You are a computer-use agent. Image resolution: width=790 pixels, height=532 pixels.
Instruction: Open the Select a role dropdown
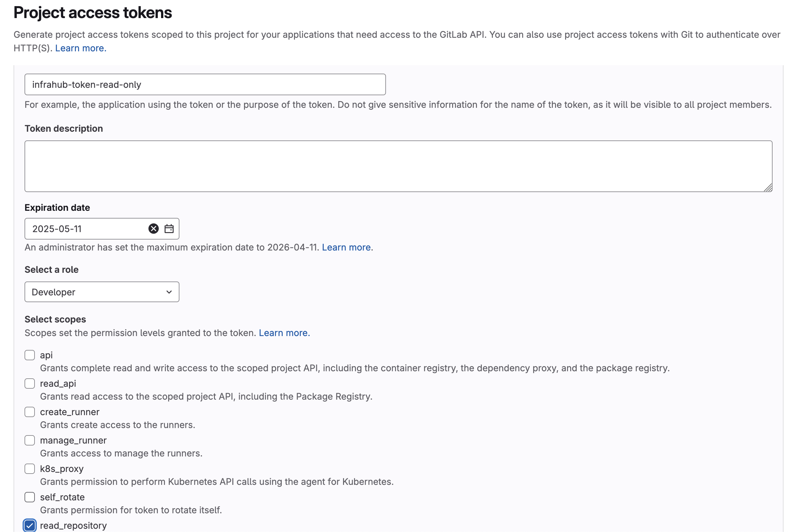tap(101, 292)
